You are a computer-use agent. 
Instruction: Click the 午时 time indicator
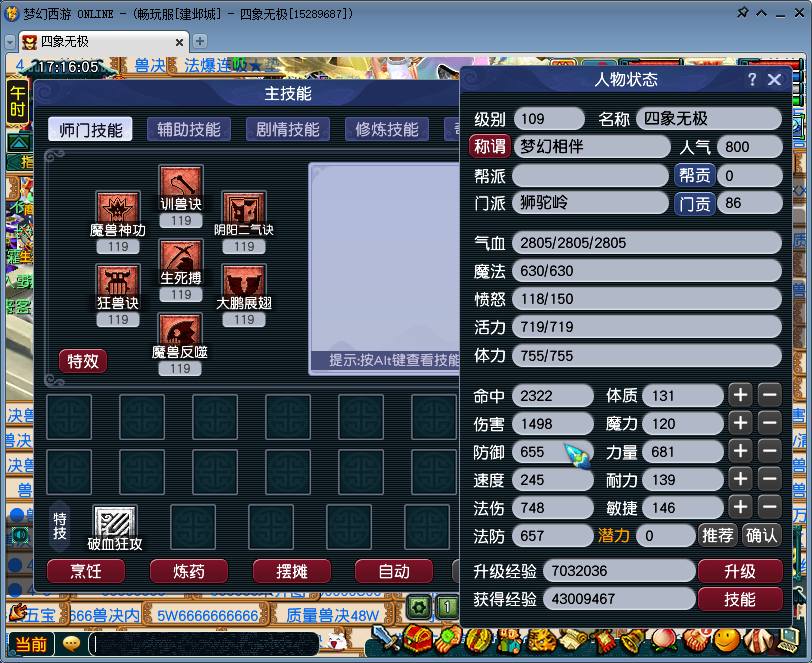pyautogui.click(x=17, y=102)
